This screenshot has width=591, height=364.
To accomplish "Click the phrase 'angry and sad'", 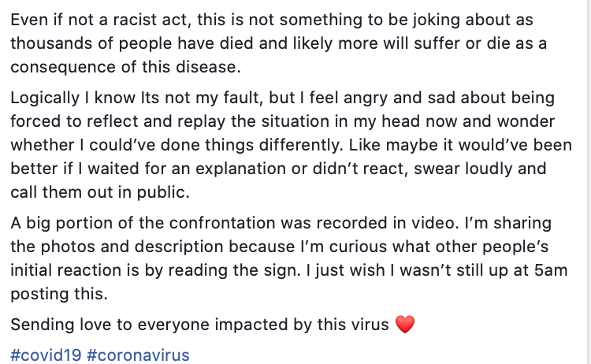I will [400, 98].
